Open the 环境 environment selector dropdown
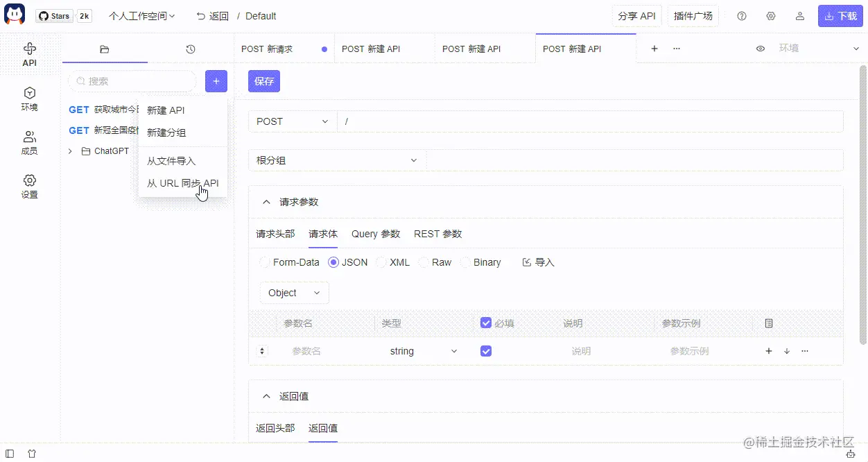This screenshot has height=462, width=868. [x=819, y=49]
